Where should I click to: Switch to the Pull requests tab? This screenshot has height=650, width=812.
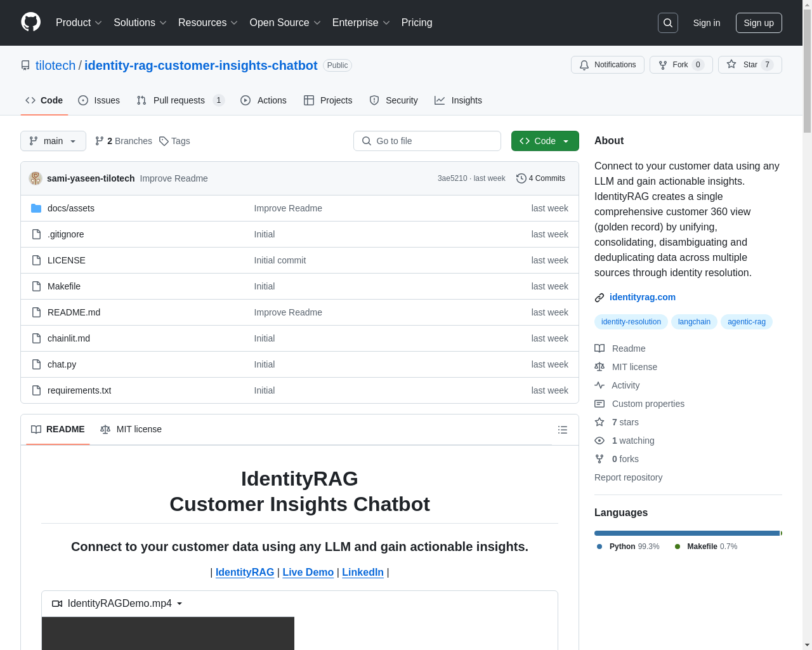pyautogui.click(x=180, y=100)
